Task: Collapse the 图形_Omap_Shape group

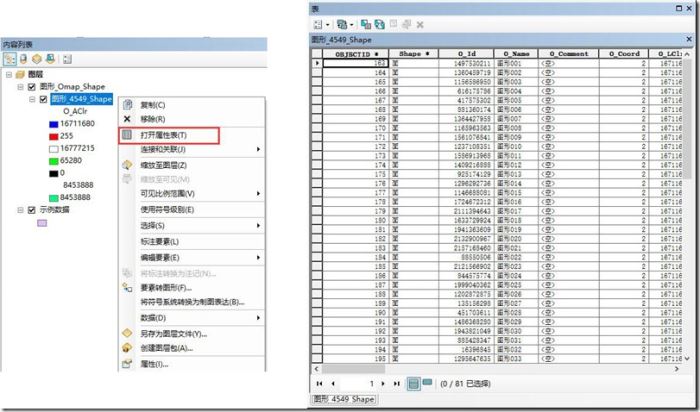Action: 20,87
